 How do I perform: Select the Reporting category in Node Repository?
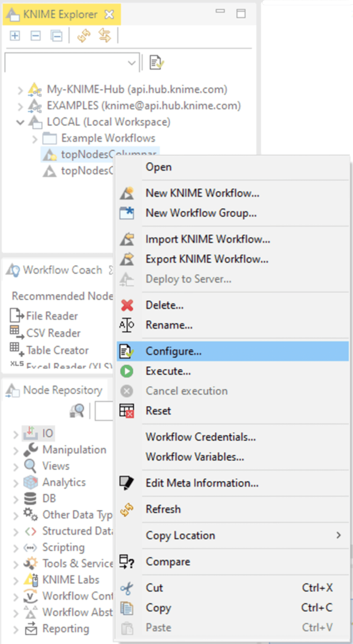coord(66,629)
